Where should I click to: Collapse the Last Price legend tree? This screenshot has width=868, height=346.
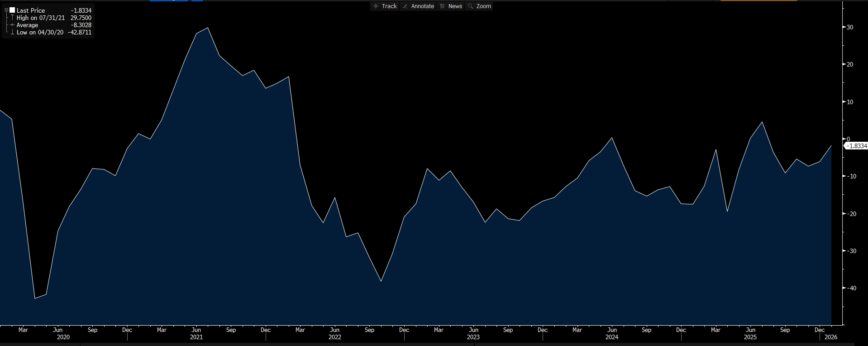pyautogui.click(x=6, y=10)
